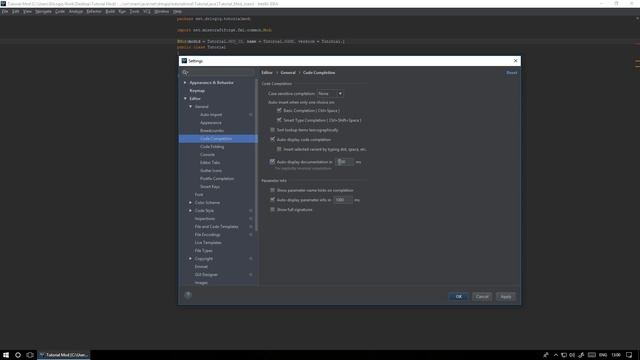The height and width of the screenshot is (360, 640).
Task: Select Live Templates in settings tree
Action: tap(208, 242)
